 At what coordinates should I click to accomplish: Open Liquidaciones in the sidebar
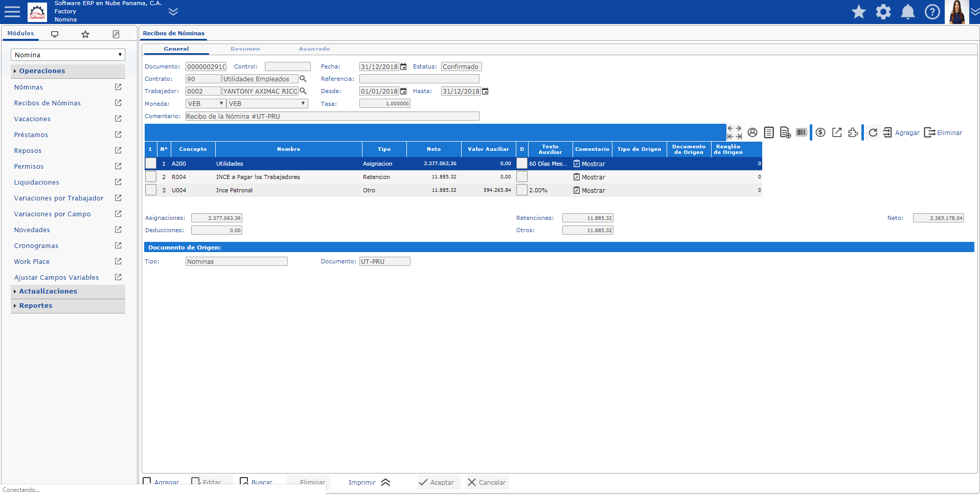[37, 183]
